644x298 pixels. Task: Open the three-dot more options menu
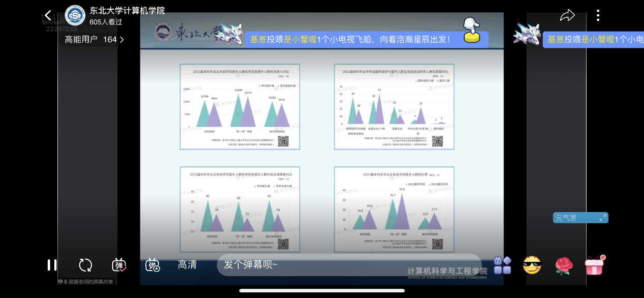pos(598,16)
